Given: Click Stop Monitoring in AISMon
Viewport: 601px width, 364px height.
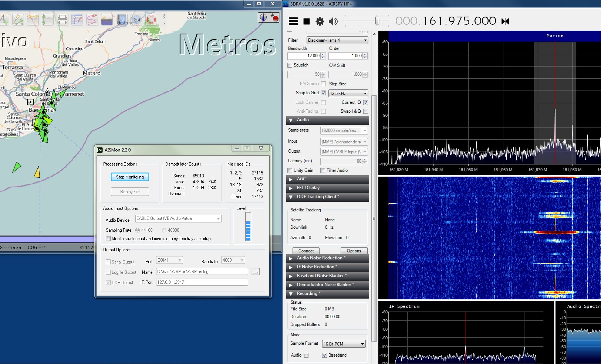Looking at the screenshot, I should coord(129,177).
